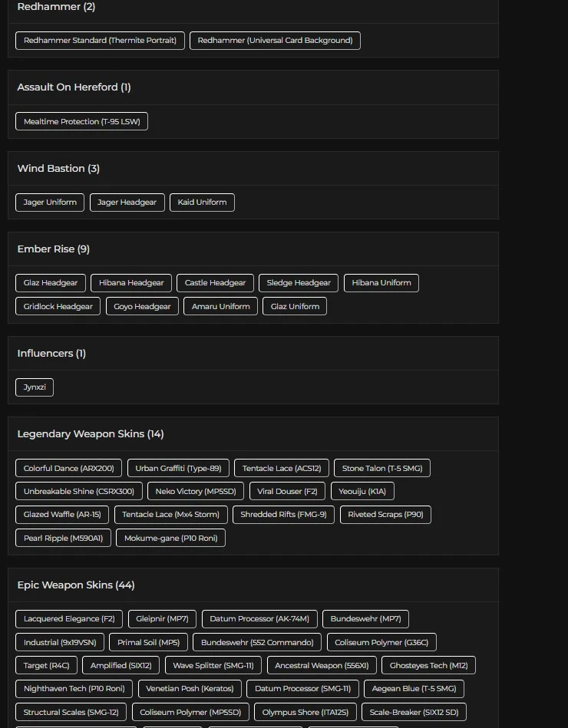Click Ghosteyes Tech (M12) skin
The image size is (568, 728).
tap(428, 665)
